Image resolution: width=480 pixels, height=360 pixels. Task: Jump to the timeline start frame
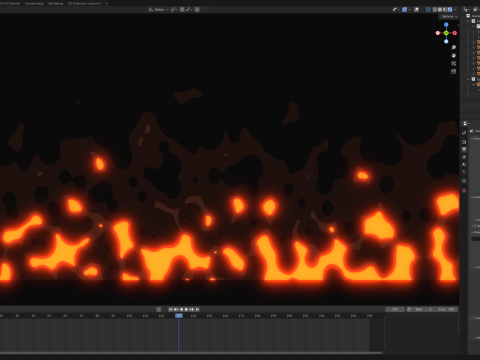point(171,309)
